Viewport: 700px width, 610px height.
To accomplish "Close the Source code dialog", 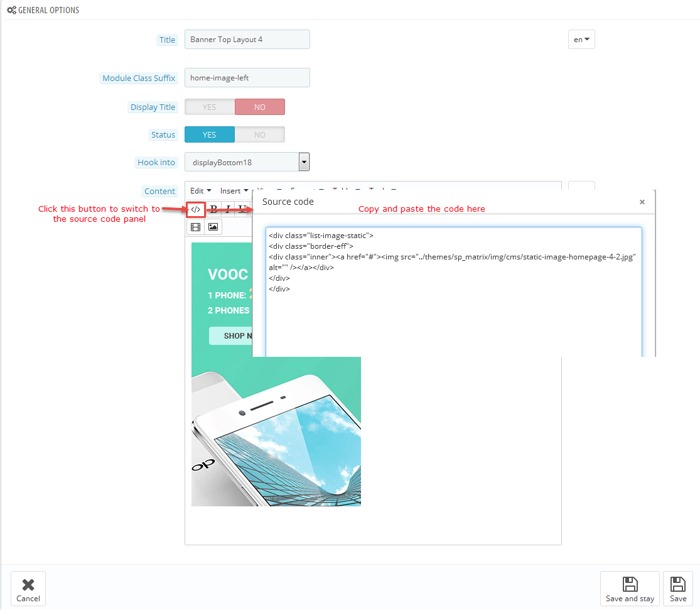I will [x=642, y=202].
